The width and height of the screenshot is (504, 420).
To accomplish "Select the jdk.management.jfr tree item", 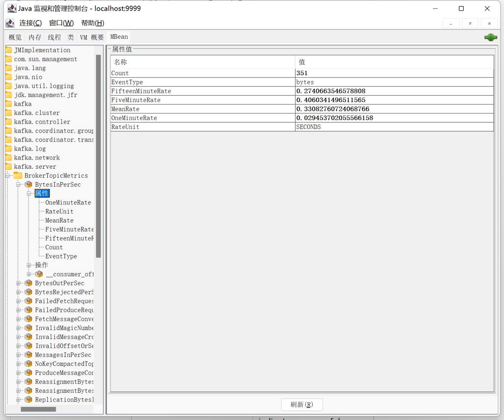I will (x=46, y=95).
